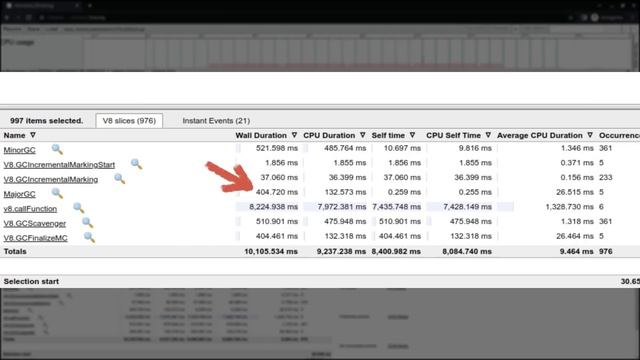640x360 pixels.
Task: Open the V8.GCFinalizeMC link
Action: (36, 238)
